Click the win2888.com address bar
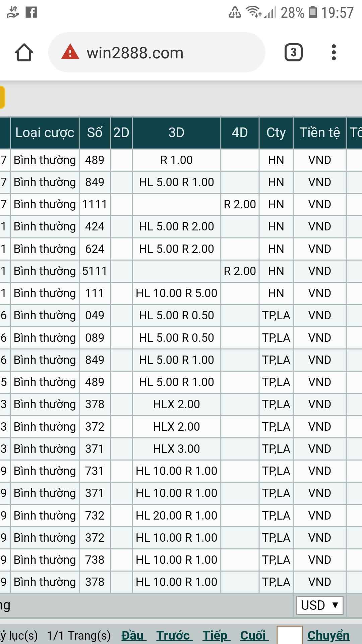Screen dimensions: 362x644 coord(157,53)
